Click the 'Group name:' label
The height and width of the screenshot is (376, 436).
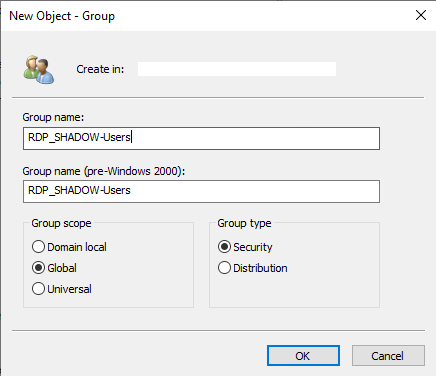(x=53, y=117)
